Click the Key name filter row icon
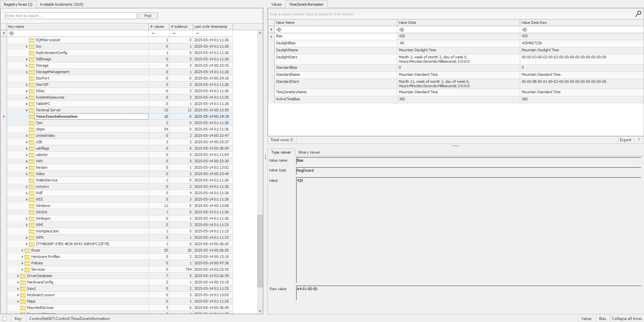Image resolution: width=644 pixels, height=322 pixels. pyautogui.click(x=11, y=33)
